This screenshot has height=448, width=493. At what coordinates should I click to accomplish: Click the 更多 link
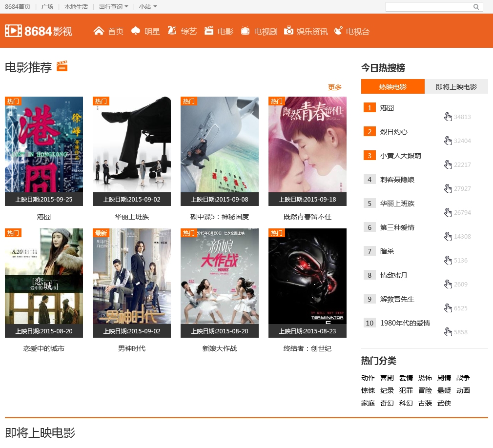[x=334, y=87]
